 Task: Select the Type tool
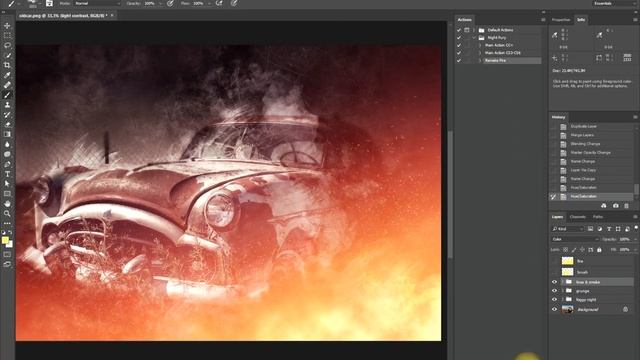pyautogui.click(x=7, y=174)
